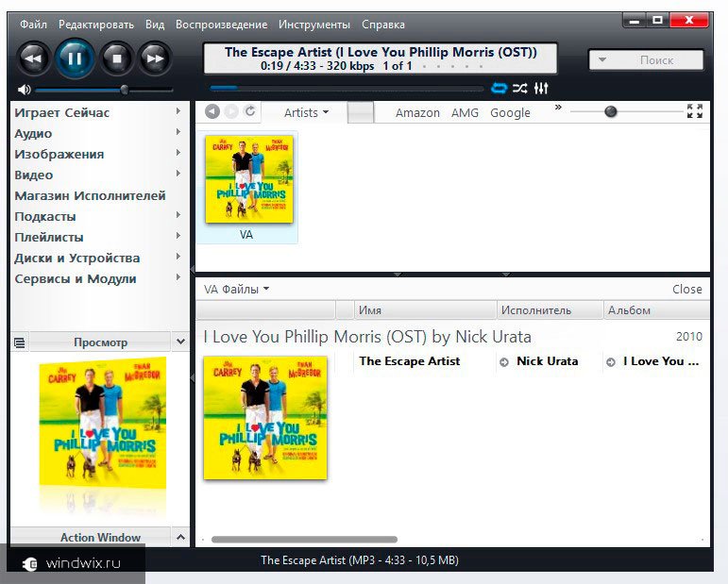This screenshot has width=728, height=584.
Task: Open the Artists view dropdown
Action: tap(306, 112)
